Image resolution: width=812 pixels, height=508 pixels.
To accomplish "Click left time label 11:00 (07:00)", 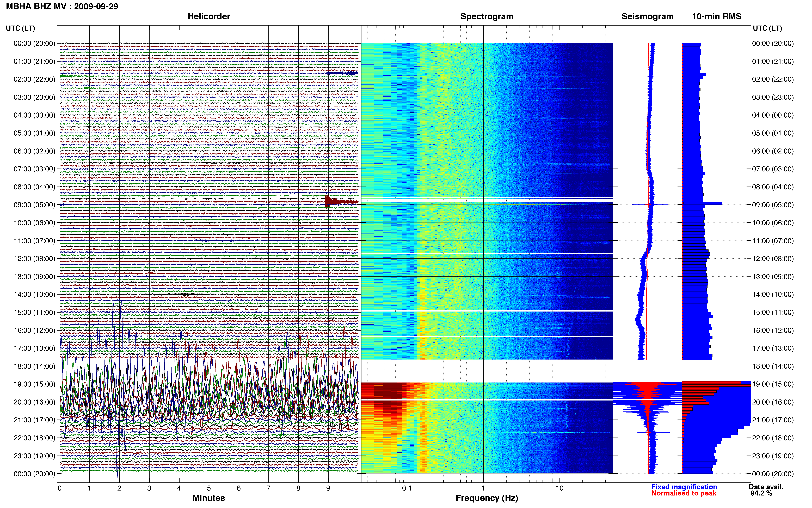I will coord(34,241).
